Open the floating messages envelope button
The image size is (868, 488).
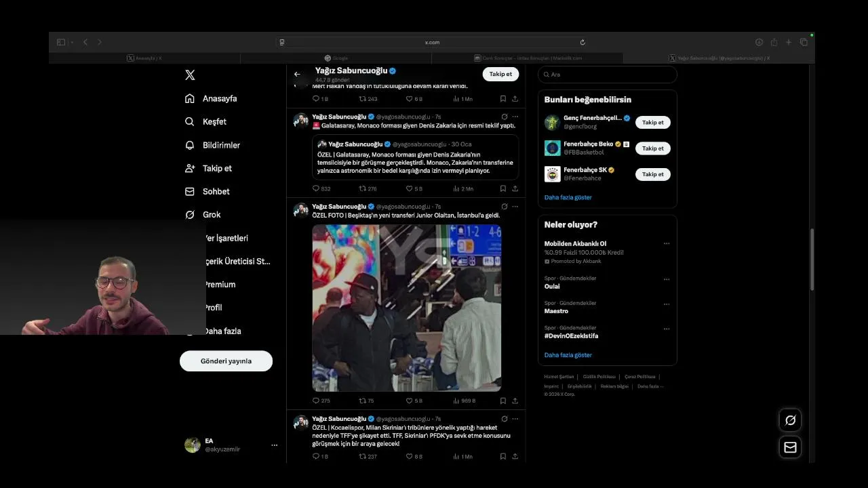click(790, 447)
